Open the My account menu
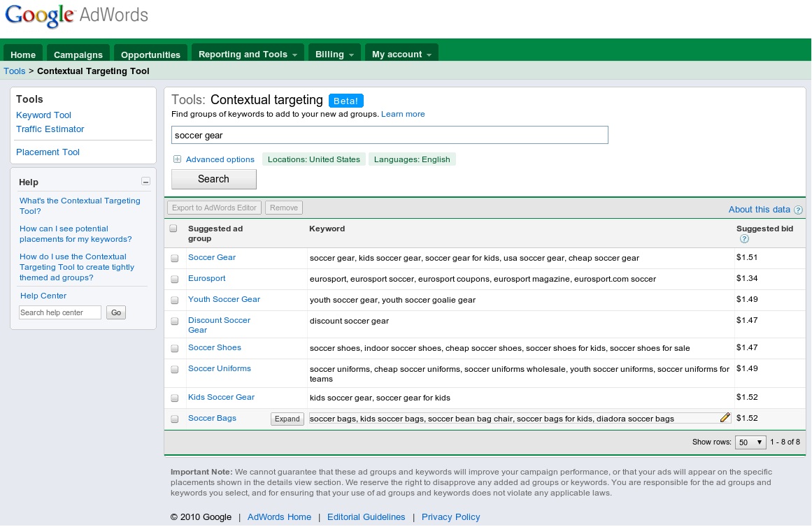 401,54
